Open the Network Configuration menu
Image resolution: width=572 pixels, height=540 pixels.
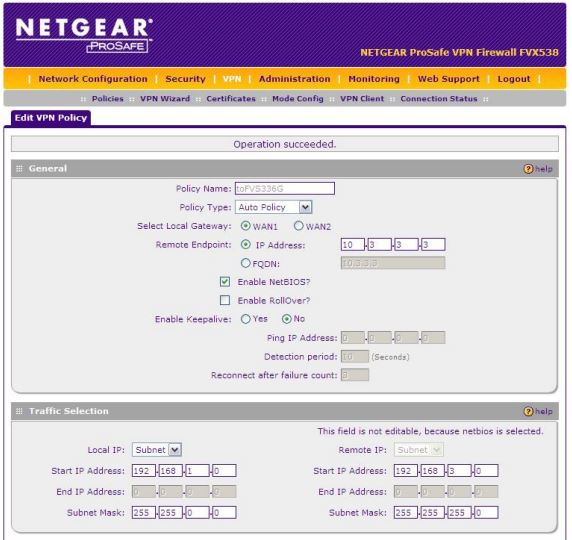(x=93, y=79)
